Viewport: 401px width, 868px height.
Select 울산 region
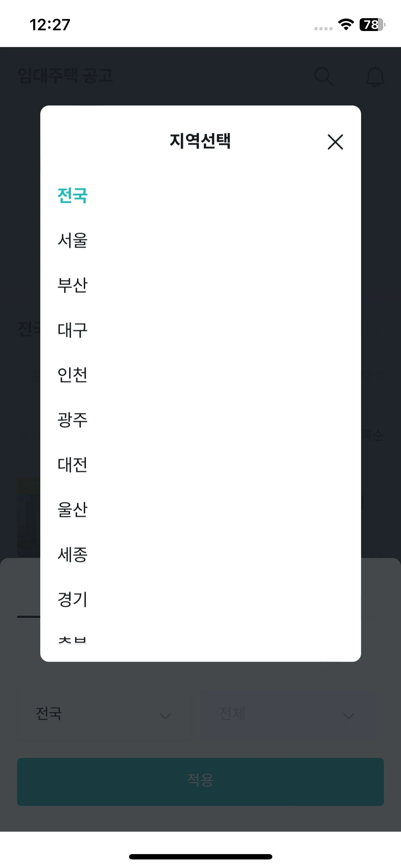point(72,510)
